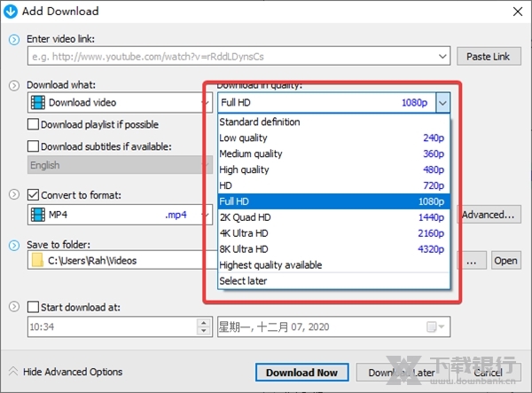Choose Medium quality 360p option

pos(333,153)
